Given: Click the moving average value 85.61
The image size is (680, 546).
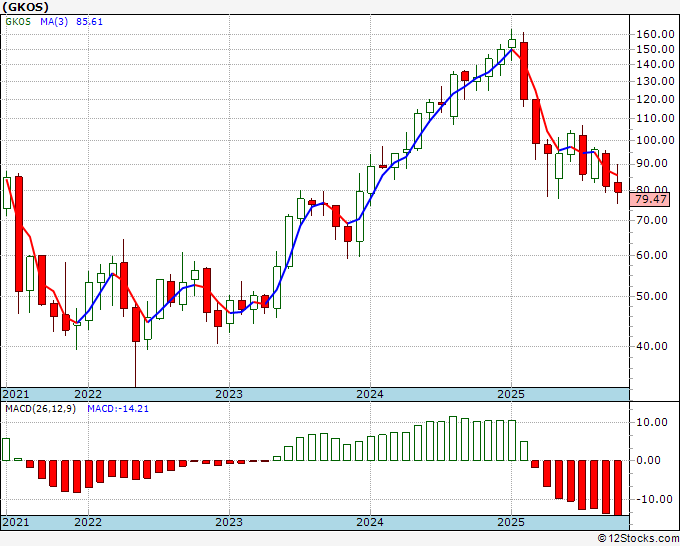Looking at the screenshot, I should tap(89, 22).
